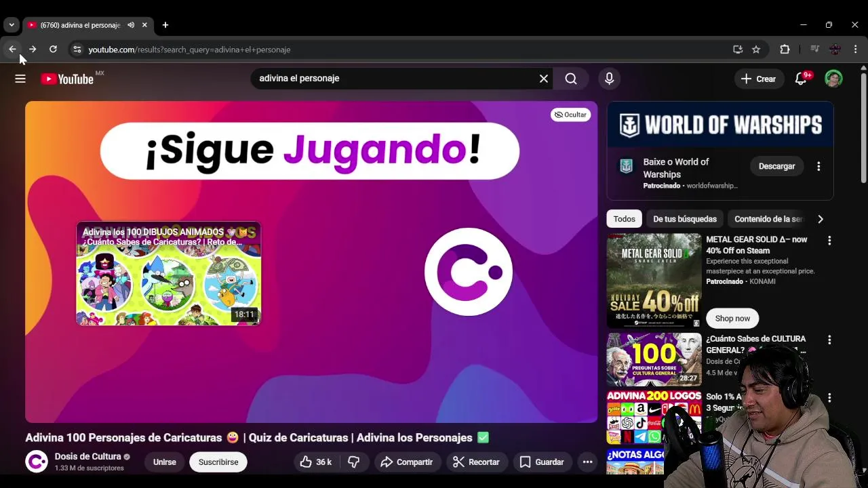Open YouTube hamburger guide menu
This screenshot has height=488, width=868.
tap(20, 79)
